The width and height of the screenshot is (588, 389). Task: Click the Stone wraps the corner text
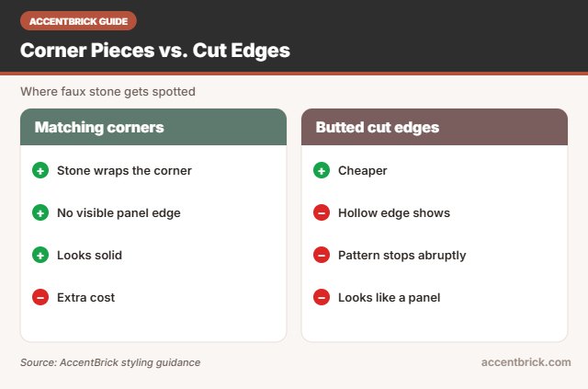(124, 171)
